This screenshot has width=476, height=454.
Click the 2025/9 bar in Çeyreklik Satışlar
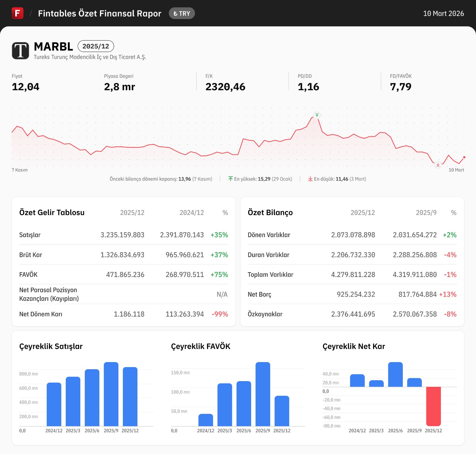point(111,394)
